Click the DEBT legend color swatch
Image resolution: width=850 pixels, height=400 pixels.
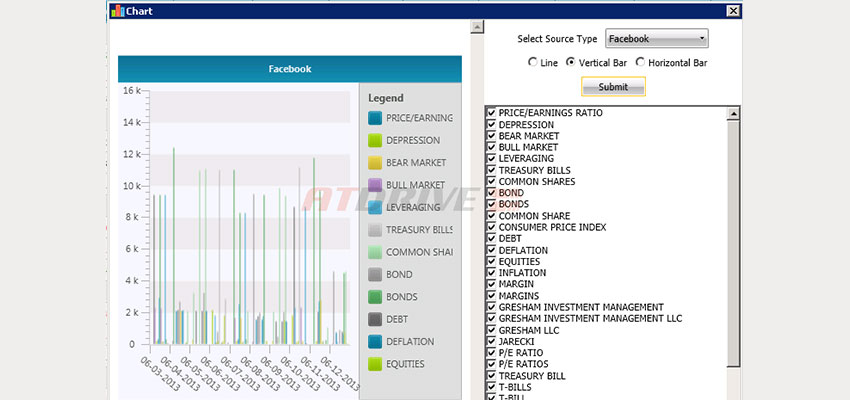375,319
